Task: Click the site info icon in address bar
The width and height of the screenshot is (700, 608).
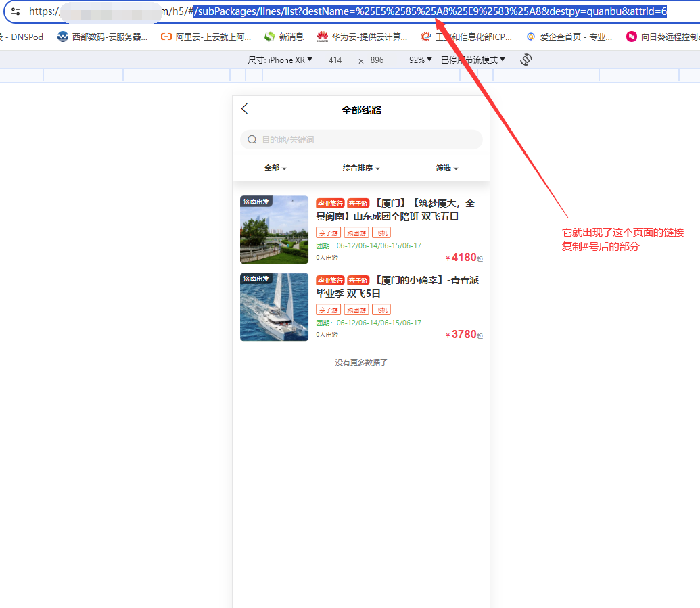Action: click(16, 11)
